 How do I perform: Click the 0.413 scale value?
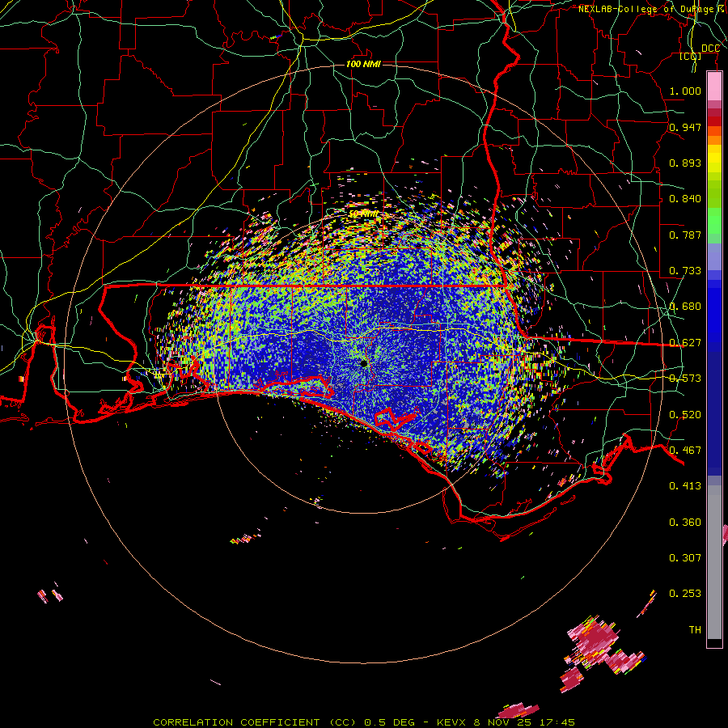coord(685,486)
